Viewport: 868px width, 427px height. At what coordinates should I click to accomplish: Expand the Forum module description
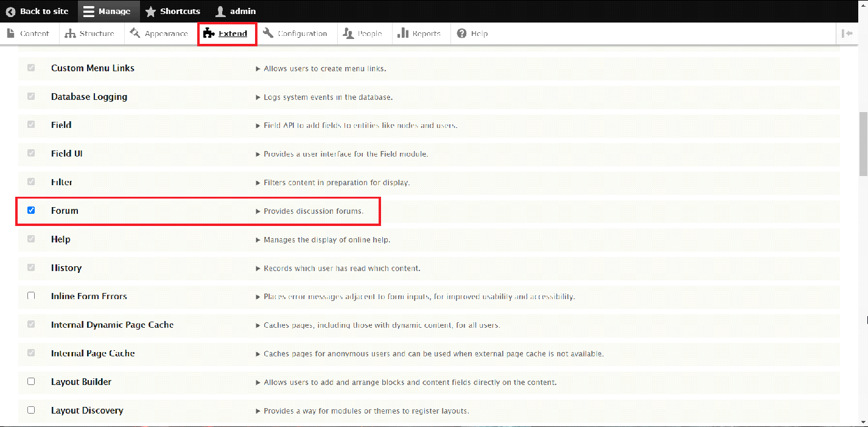(x=258, y=211)
